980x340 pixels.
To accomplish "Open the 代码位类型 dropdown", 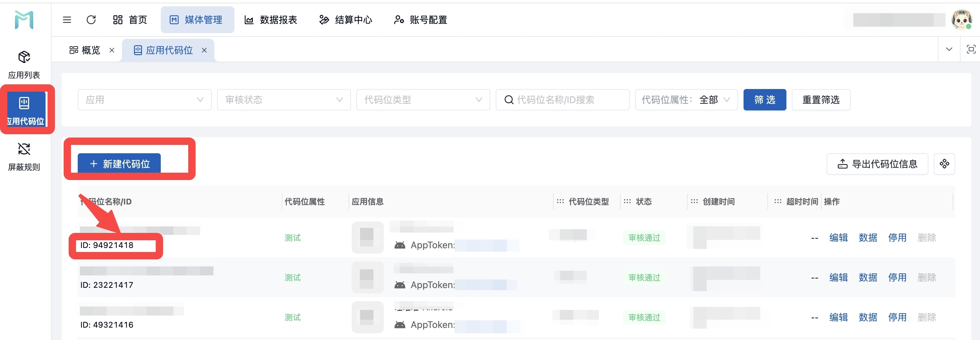I will tap(423, 100).
